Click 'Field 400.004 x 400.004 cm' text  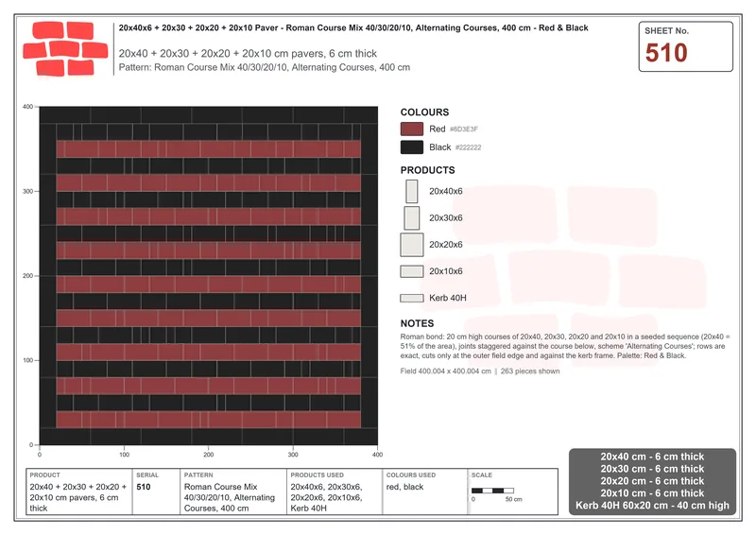pos(445,371)
